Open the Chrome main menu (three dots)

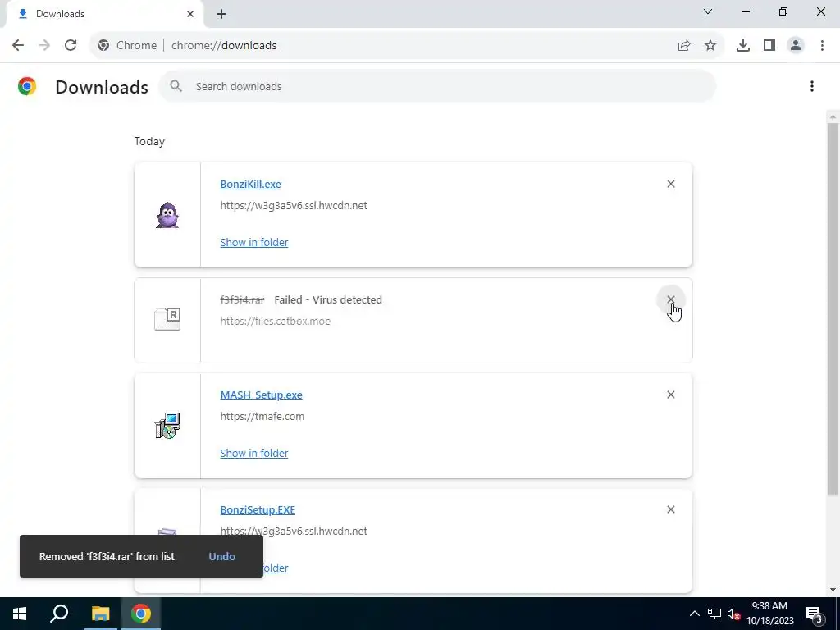point(822,46)
